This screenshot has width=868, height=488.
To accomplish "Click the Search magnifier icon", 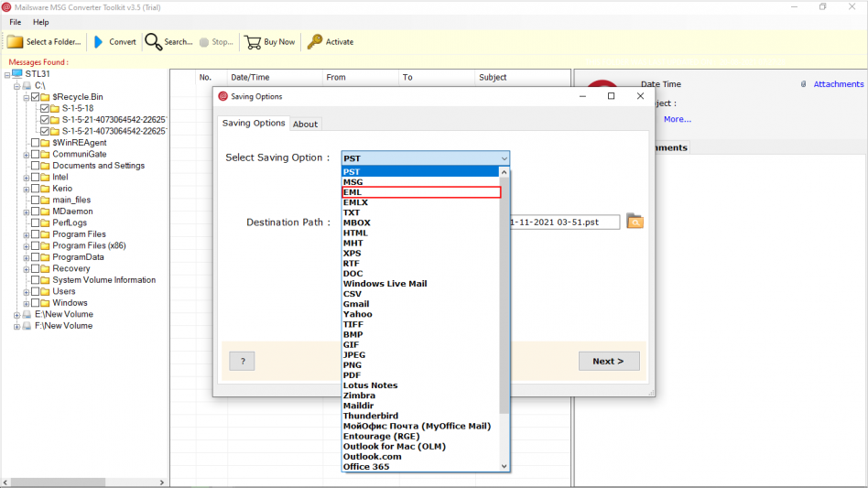I will click(153, 42).
